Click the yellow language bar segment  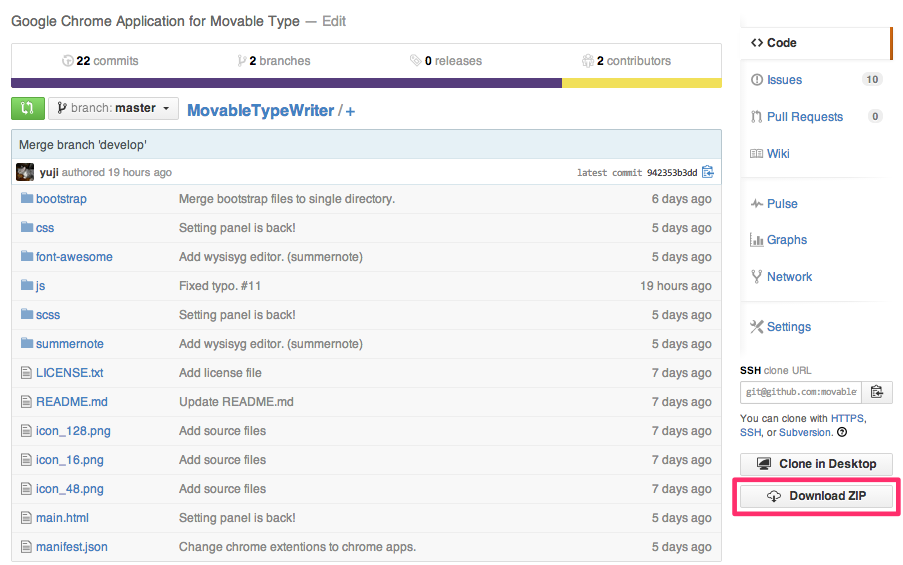click(x=642, y=83)
